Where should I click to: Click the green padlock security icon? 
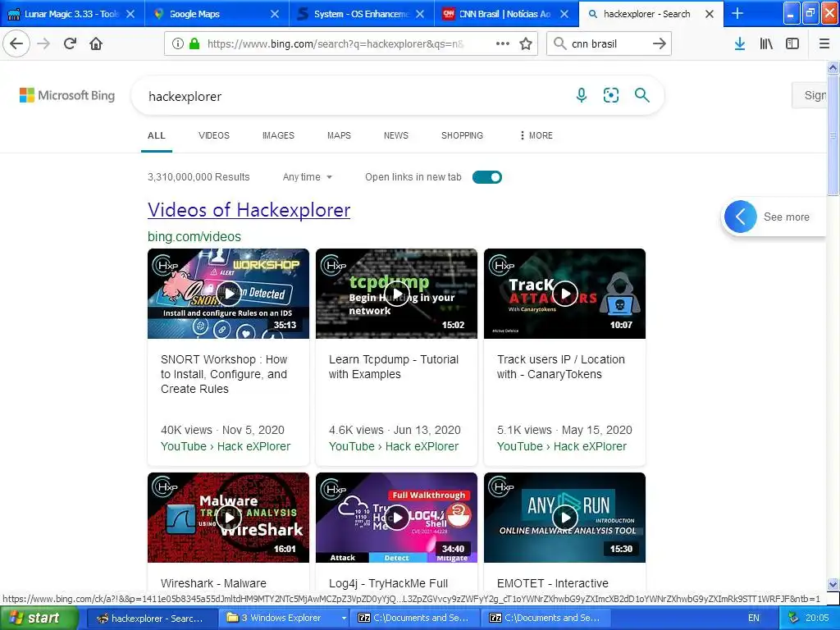(194, 43)
